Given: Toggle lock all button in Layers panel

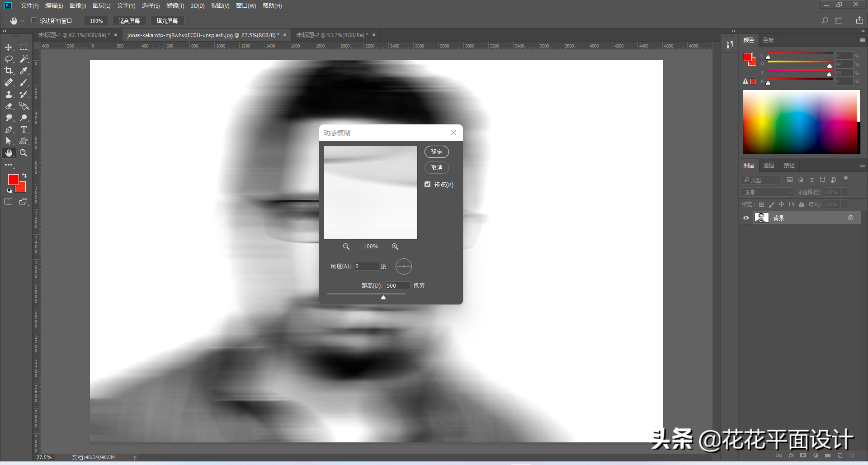Looking at the screenshot, I should (x=802, y=204).
